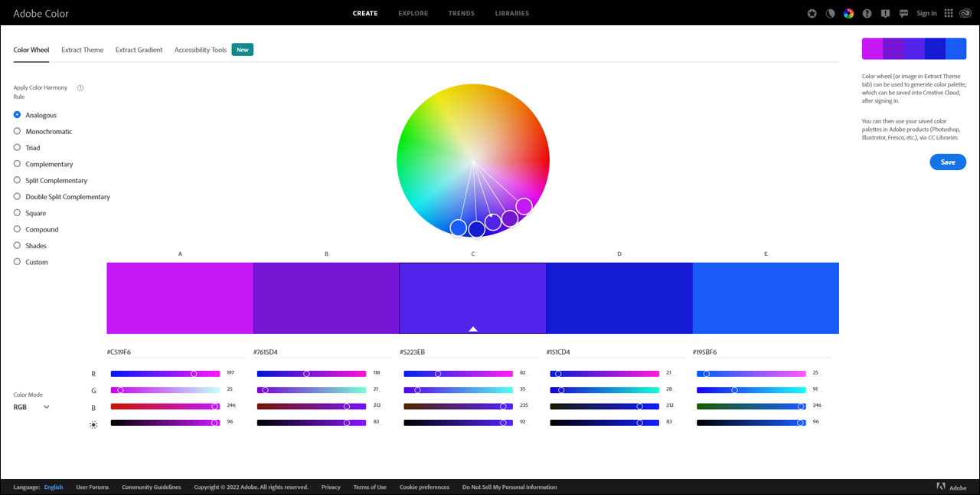Select the Complementary harmony rule
Viewport: 980px width, 495px height.
16,164
